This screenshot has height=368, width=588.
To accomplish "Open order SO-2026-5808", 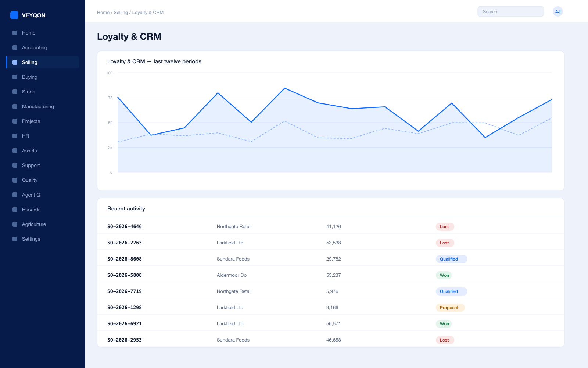I will coord(125,275).
